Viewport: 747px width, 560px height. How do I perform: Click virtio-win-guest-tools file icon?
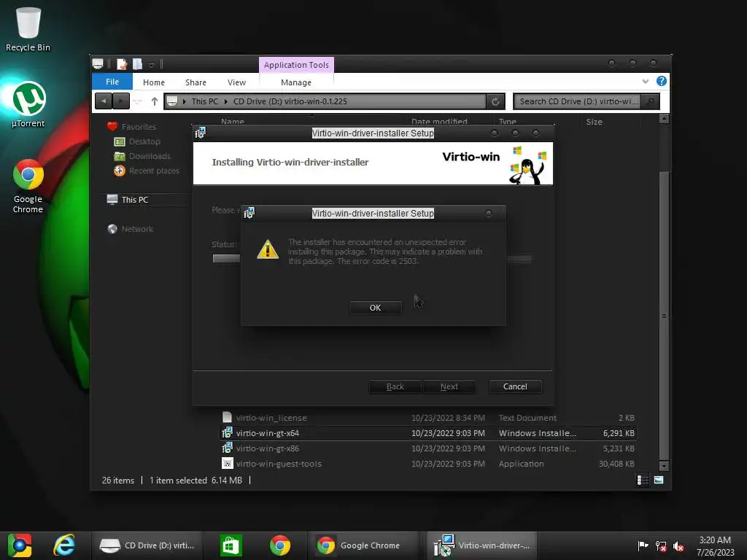click(x=228, y=463)
